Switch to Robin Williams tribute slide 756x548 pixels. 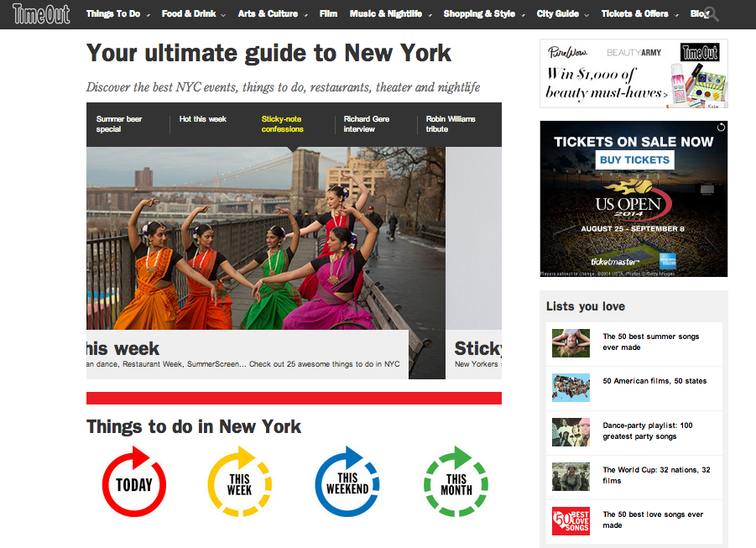[x=451, y=124]
